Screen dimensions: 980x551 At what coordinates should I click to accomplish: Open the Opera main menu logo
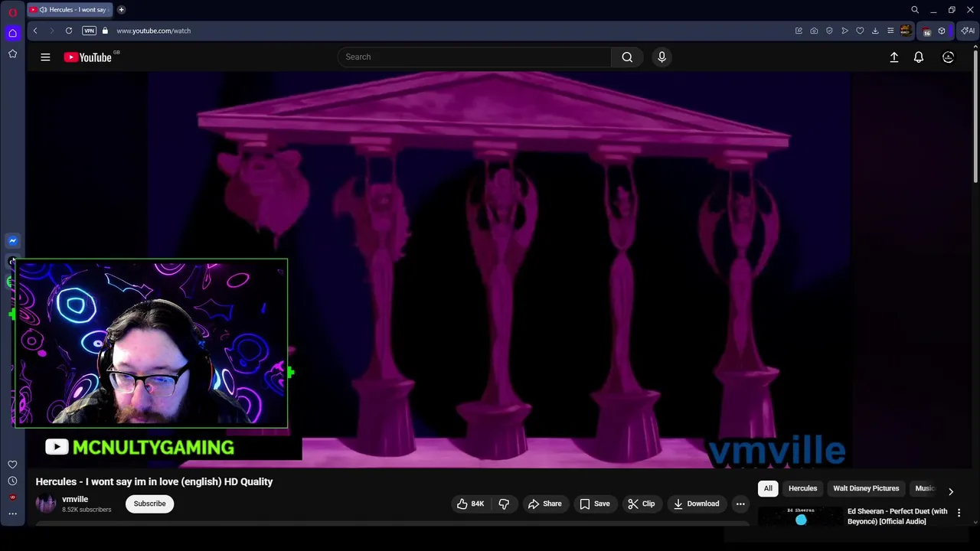tap(12, 12)
